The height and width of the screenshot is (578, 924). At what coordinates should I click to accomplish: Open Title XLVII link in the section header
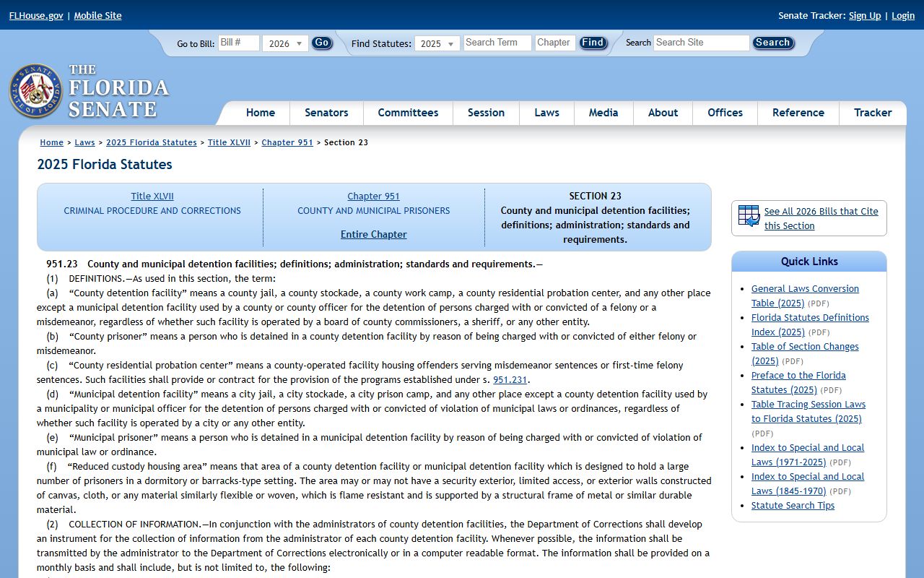[152, 196]
